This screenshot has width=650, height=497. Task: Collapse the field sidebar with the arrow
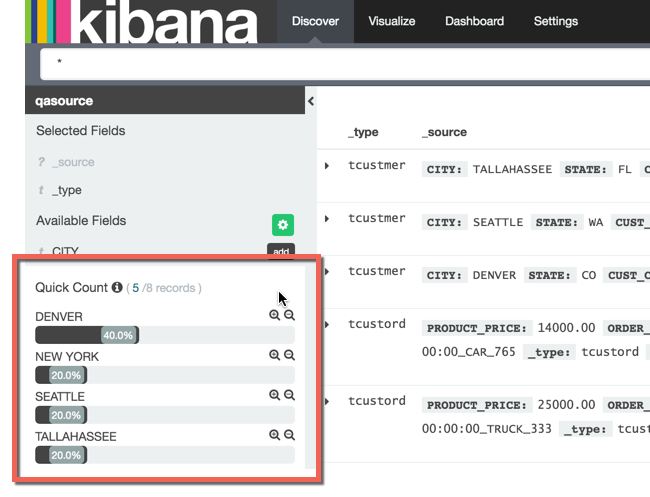310,101
